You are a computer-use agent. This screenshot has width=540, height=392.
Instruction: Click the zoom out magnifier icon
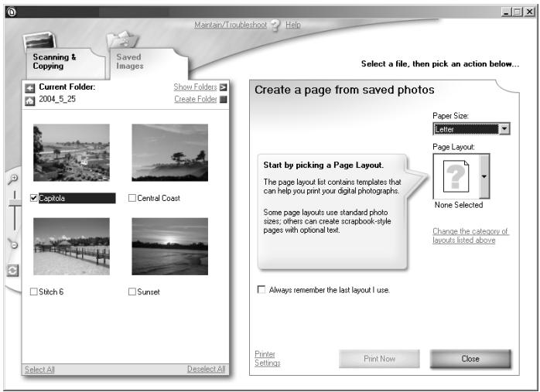point(13,244)
